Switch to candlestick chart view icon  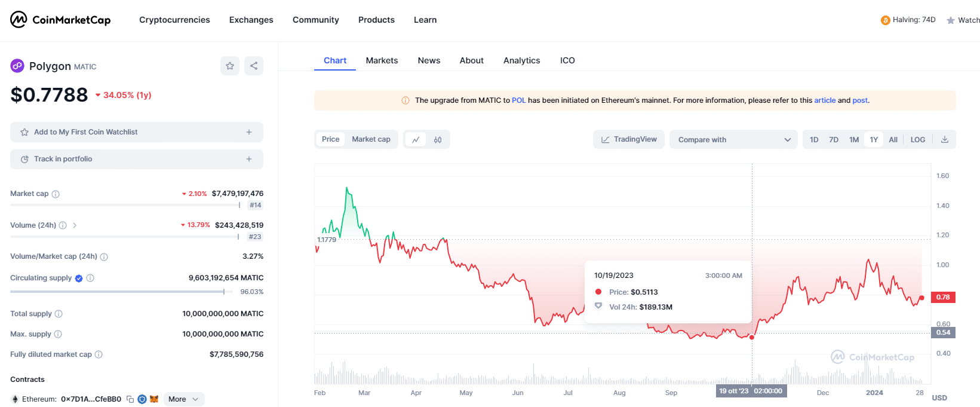pos(438,140)
